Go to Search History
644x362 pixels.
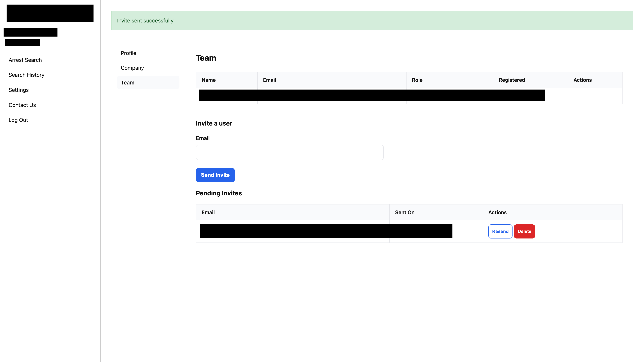pyautogui.click(x=26, y=75)
